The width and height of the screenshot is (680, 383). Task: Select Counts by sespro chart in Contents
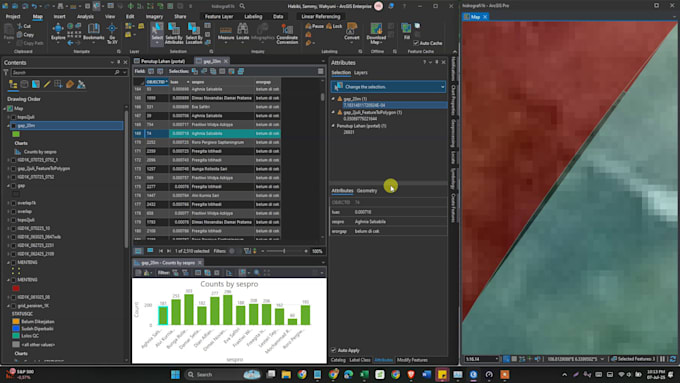(x=40, y=152)
